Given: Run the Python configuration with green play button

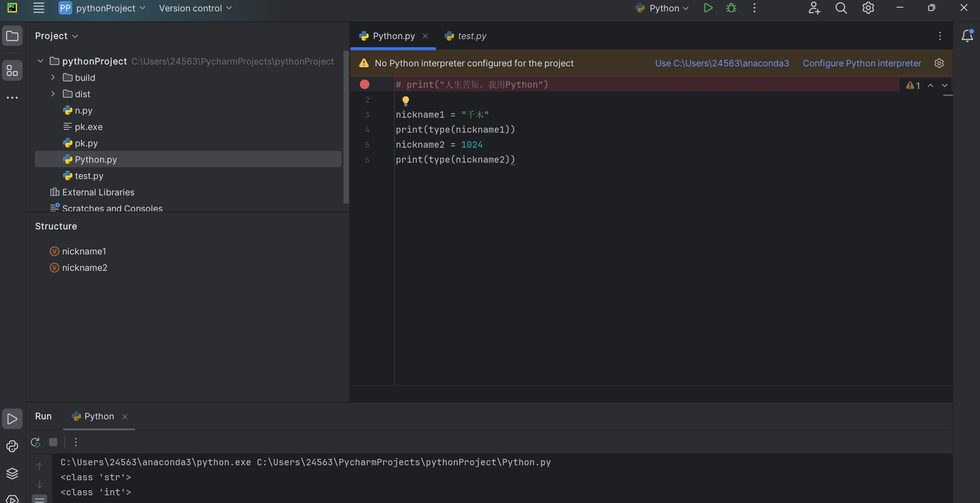Looking at the screenshot, I should 708,8.
